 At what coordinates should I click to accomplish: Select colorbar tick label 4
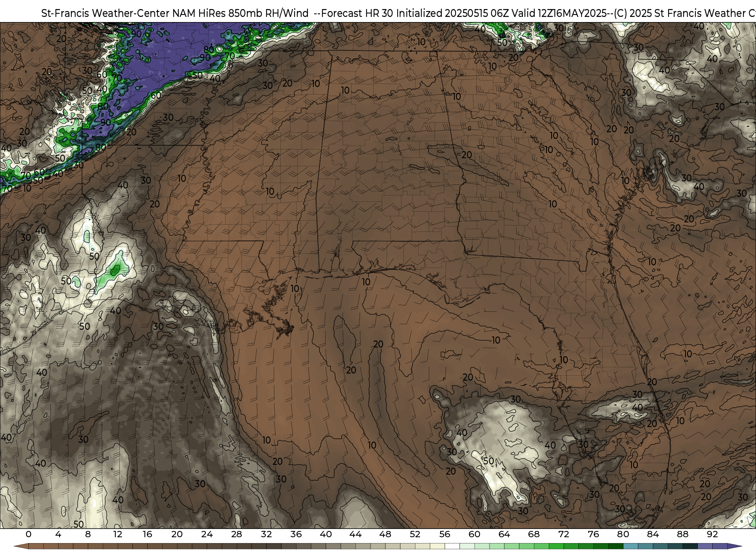click(x=58, y=534)
